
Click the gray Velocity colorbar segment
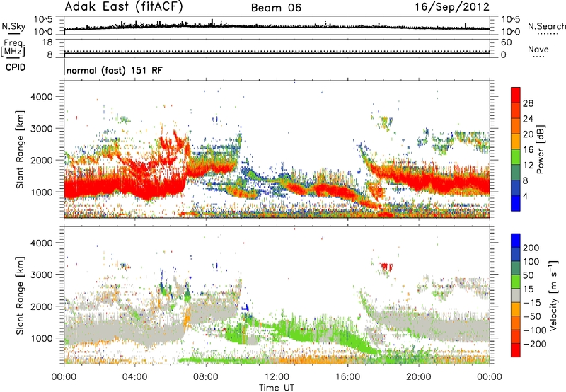(x=516, y=295)
